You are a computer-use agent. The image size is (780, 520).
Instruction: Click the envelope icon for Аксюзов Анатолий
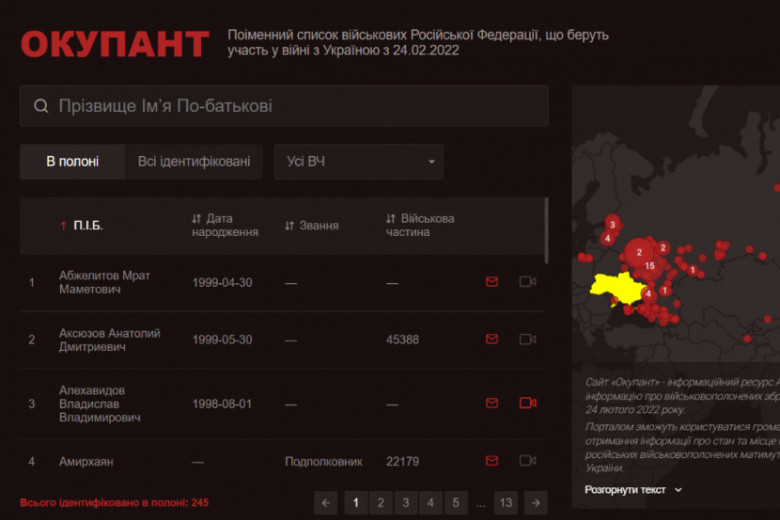click(491, 340)
